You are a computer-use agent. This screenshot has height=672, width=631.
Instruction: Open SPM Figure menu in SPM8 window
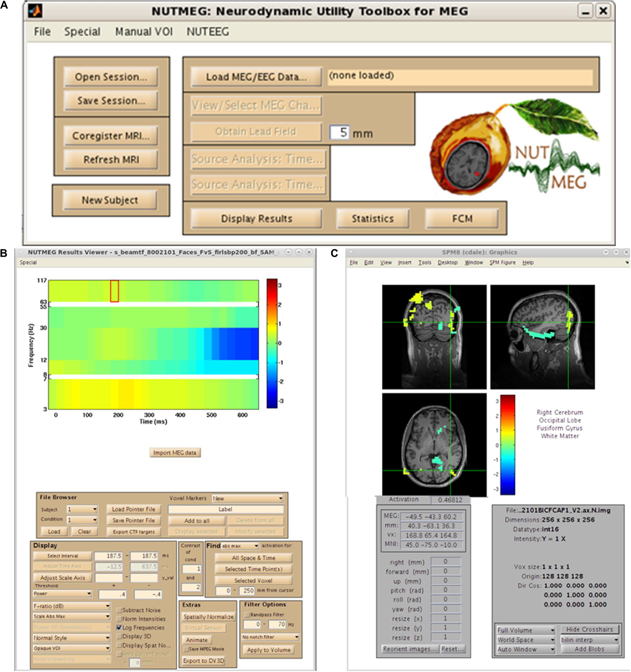coord(502,263)
